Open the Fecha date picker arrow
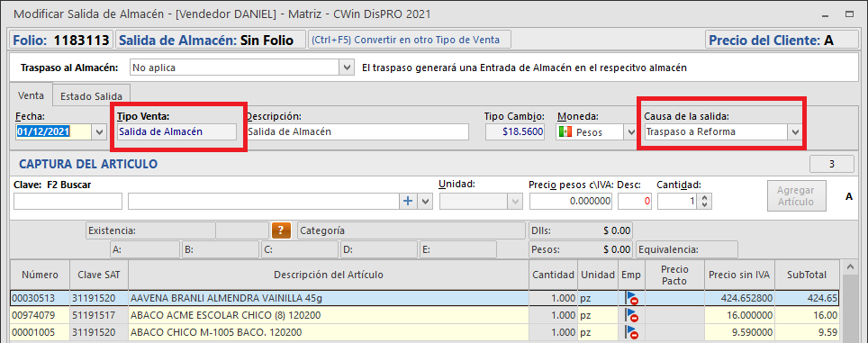The height and width of the screenshot is (343, 868). pos(99,132)
